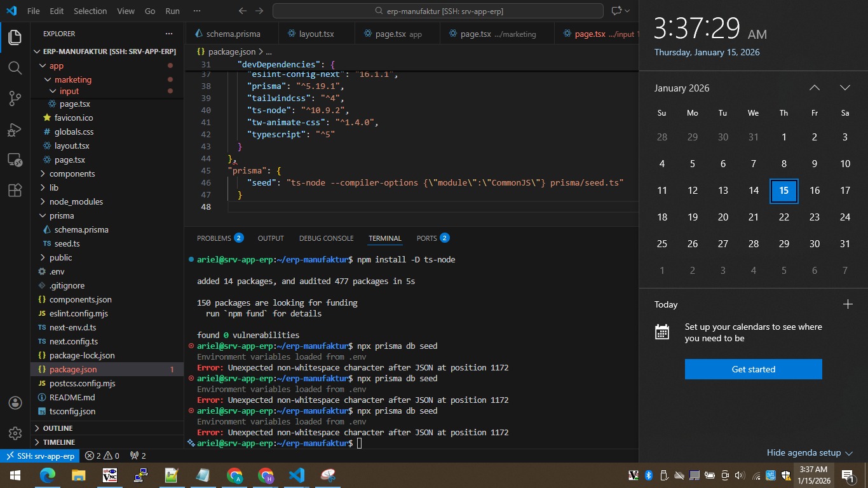This screenshot has width=868, height=488.
Task: Open the Manage gear icon
Action: pyautogui.click(x=15, y=433)
